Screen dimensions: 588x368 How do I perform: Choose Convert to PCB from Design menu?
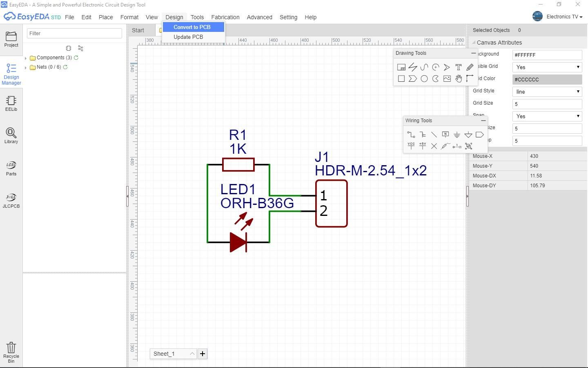tap(192, 27)
